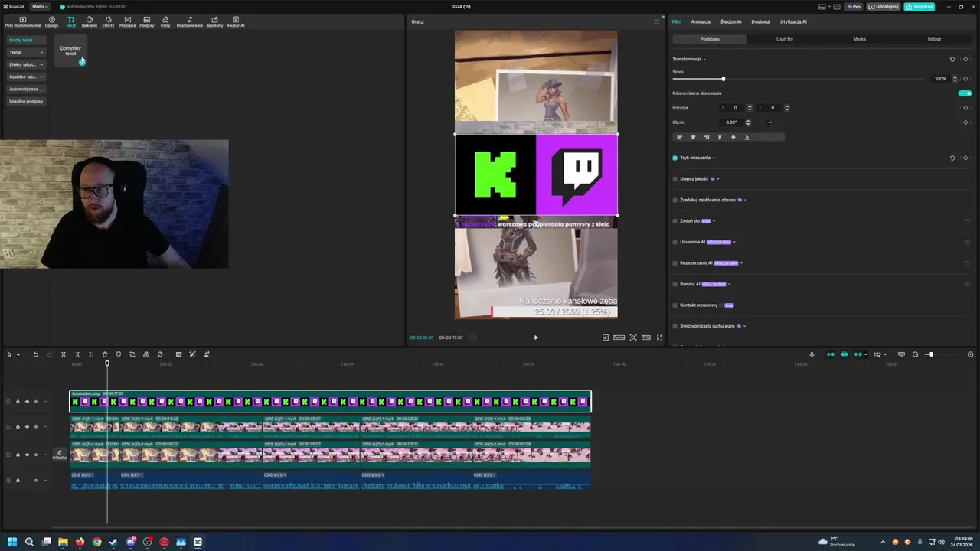Click the align top icon in transform panel

click(720, 137)
